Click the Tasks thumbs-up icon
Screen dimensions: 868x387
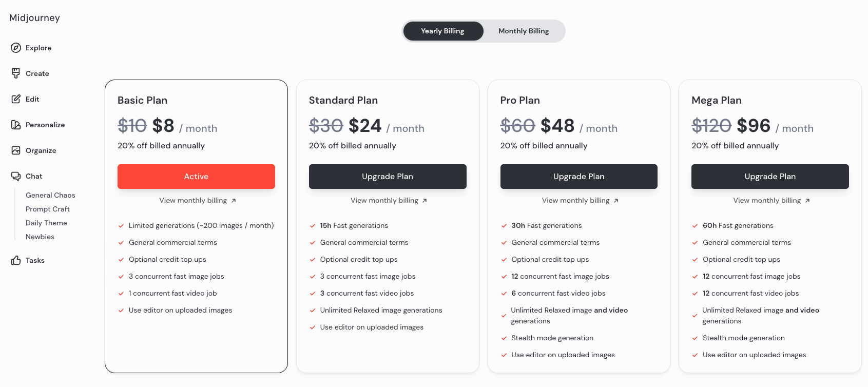(x=16, y=260)
